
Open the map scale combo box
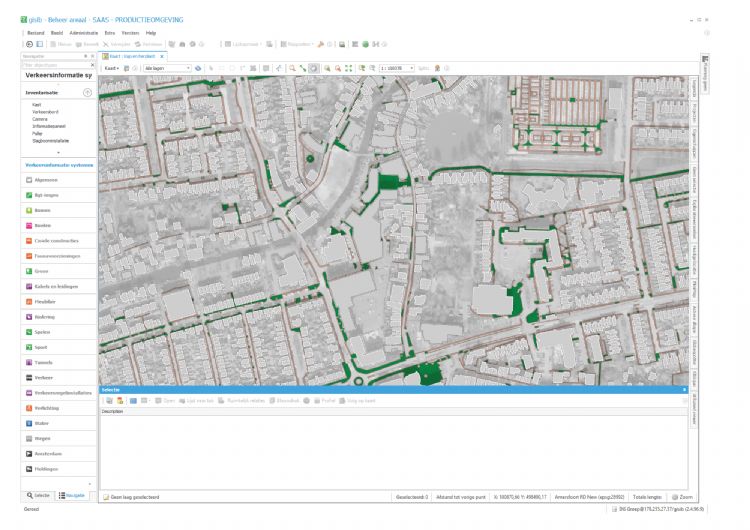(397, 68)
